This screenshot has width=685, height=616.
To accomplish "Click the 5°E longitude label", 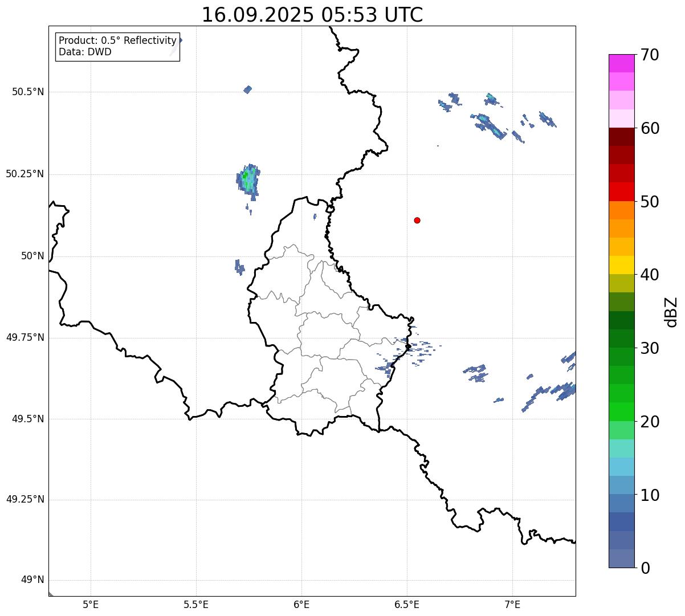I will click(91, 604).
